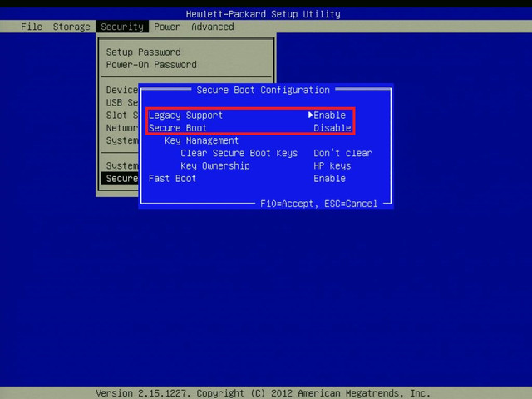Change Secure Boot Disable value

332,128
